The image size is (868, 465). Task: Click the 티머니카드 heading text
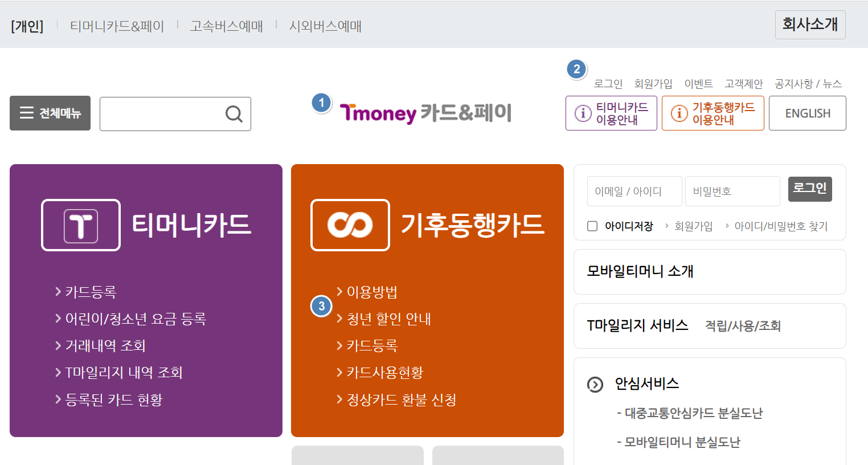click(191, 225)
